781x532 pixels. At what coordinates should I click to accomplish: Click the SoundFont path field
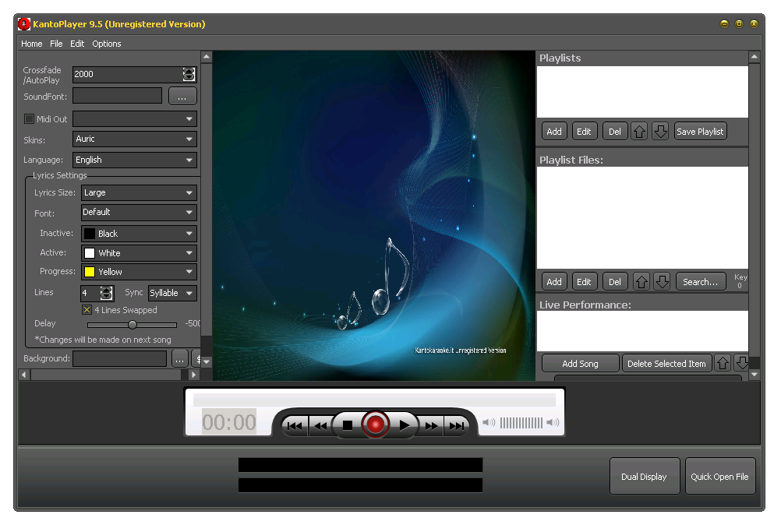pyautogui.click(x=118, y=96)
